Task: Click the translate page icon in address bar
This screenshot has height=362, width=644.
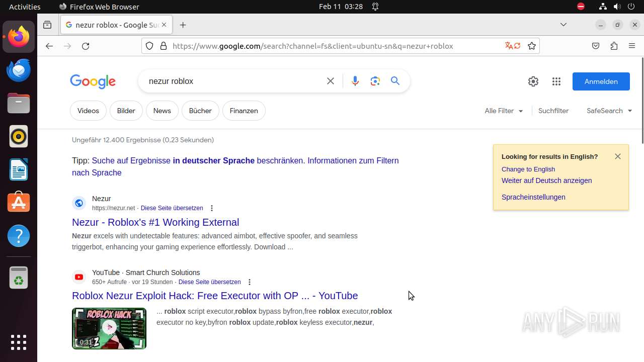Action: tap(513, 46)
